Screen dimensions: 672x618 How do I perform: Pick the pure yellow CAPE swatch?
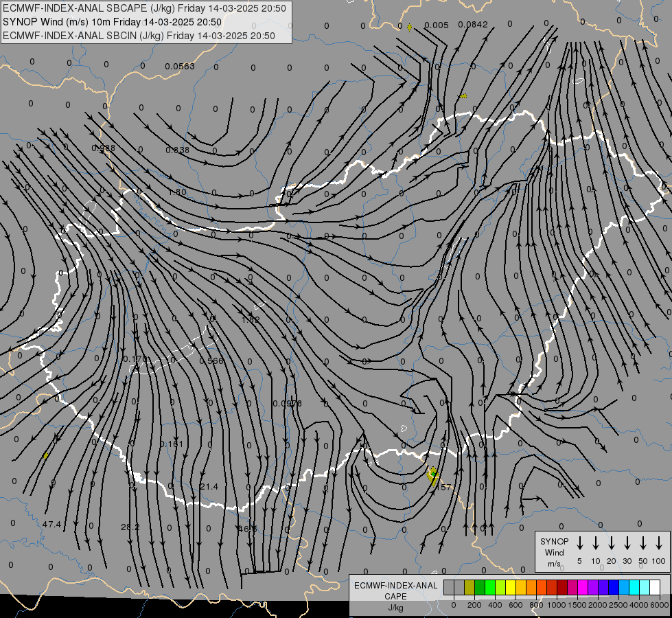511,588
